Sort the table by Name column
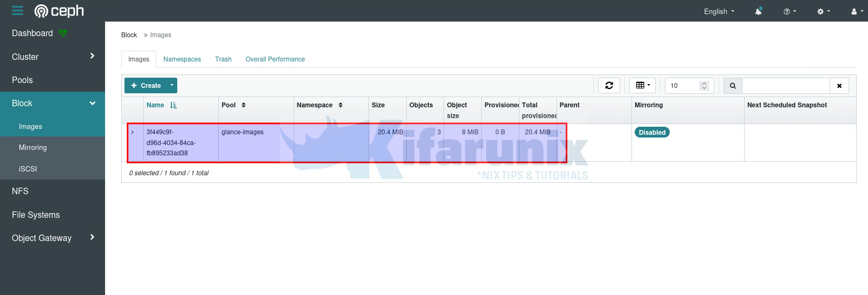This screenshot has height=295, width=868. [x=155, y=105]
